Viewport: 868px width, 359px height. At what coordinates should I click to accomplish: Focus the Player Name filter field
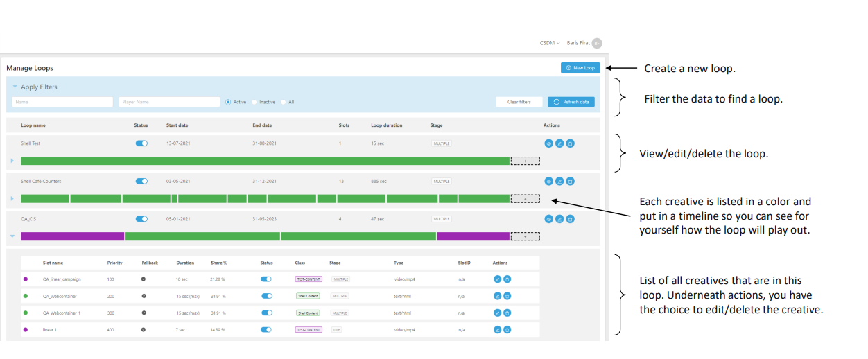pos(169,102)
